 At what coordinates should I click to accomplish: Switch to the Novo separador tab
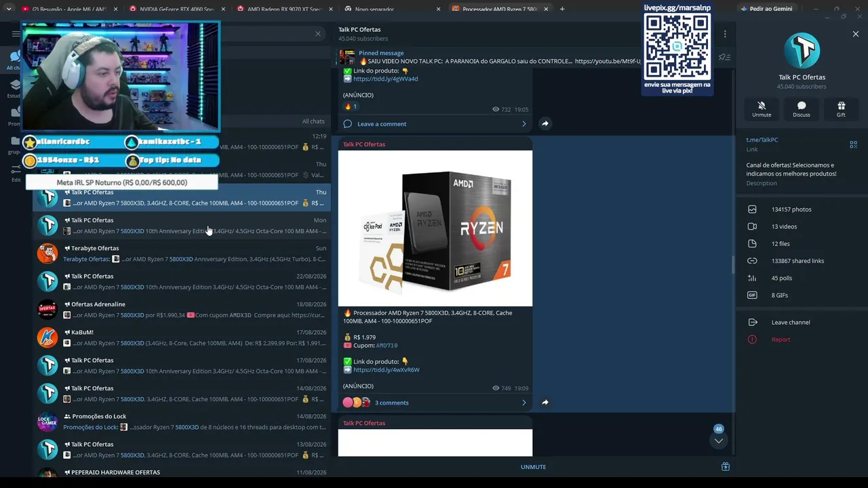coord(392,9)
